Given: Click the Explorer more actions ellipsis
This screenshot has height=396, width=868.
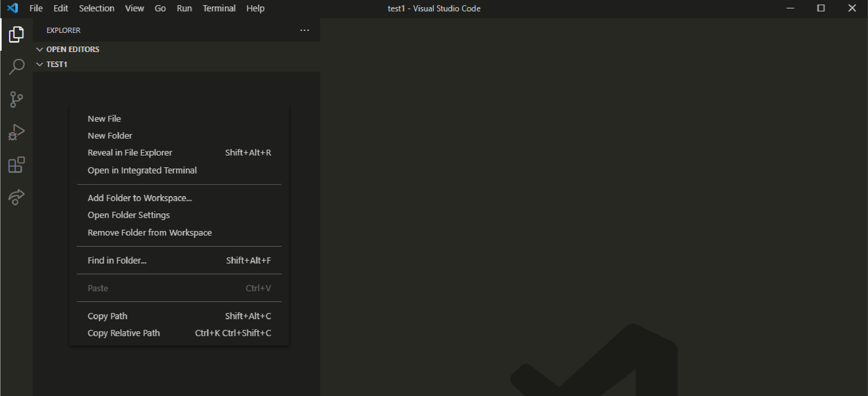Looking at the screenshot, I should pos(304,30).
